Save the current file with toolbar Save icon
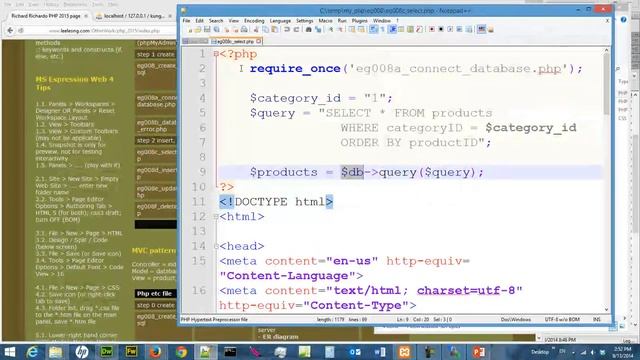 (207, 29)
